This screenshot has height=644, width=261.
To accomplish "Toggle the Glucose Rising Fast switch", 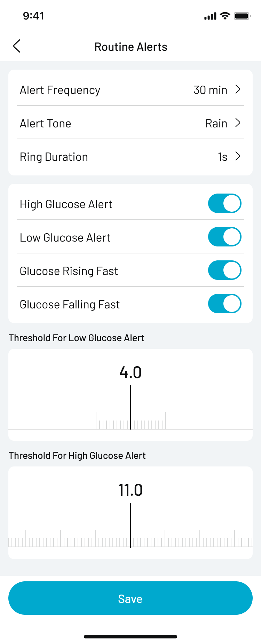I will click(x=224, y=270).
